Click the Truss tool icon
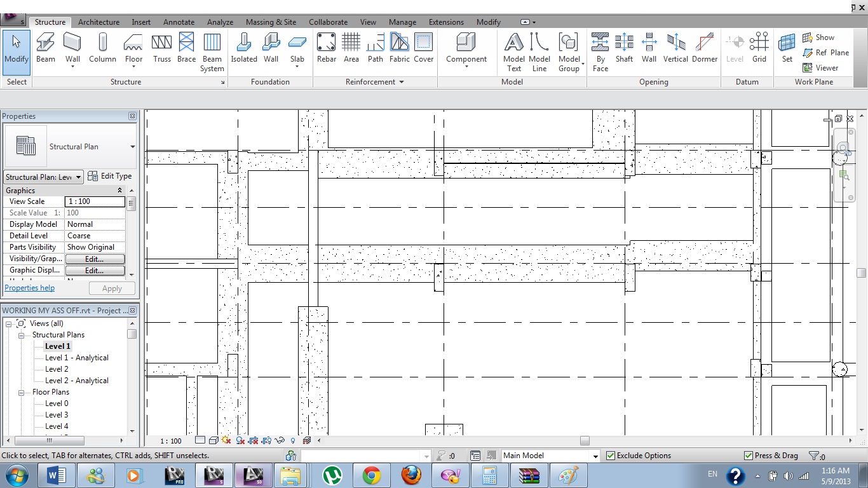Screen dimensions: 868x488 click(161, 48)
